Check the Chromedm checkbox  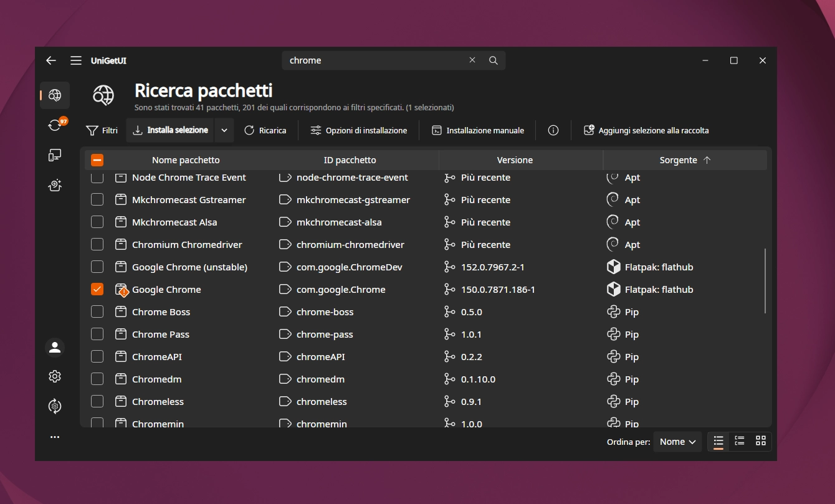pyautogui.click(x=97, y=379)
